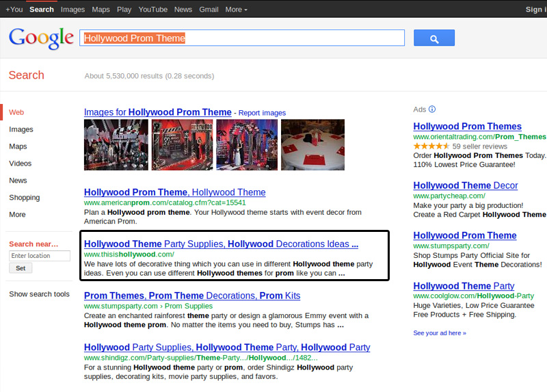Select Images in the top navigation bar
This screenshot has width=547, height=392.
point(72,10)
